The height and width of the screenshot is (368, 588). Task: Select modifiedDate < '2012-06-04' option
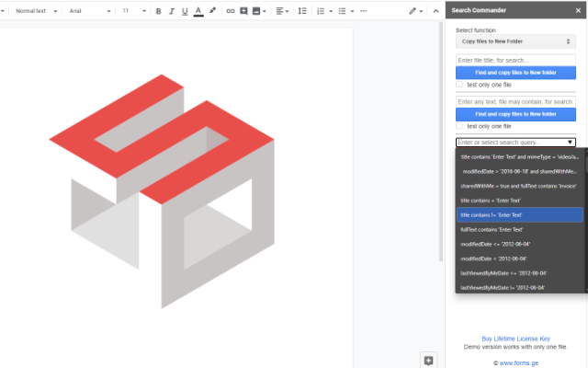520,259
